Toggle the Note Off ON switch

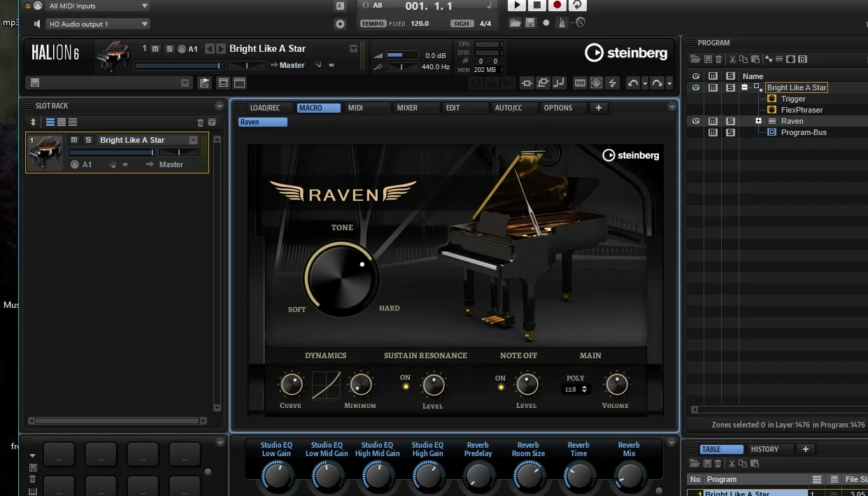[500, 387]
